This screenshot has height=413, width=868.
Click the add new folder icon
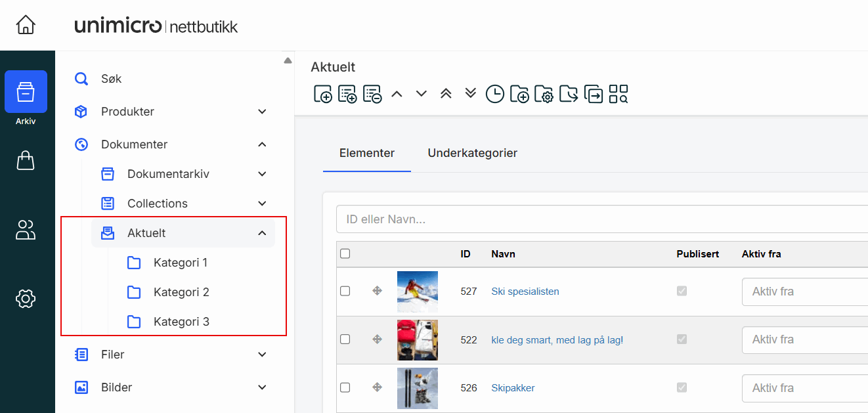pos(519,94)
